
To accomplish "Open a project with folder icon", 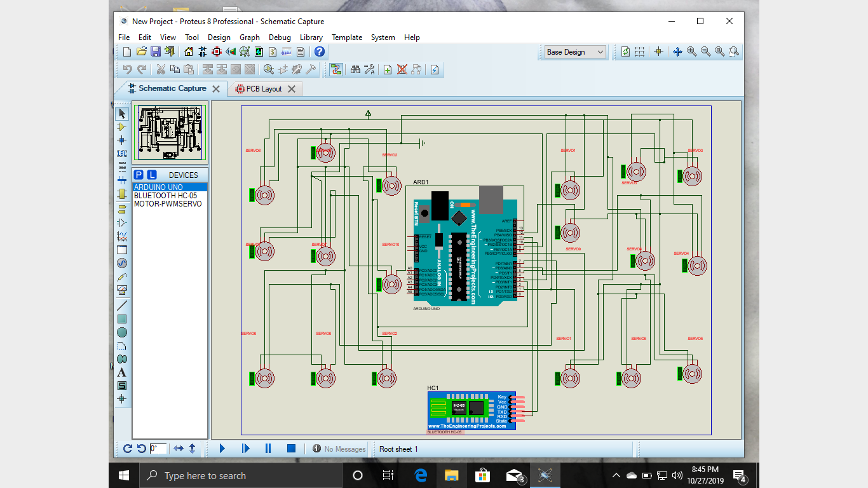I will [141, 51].
